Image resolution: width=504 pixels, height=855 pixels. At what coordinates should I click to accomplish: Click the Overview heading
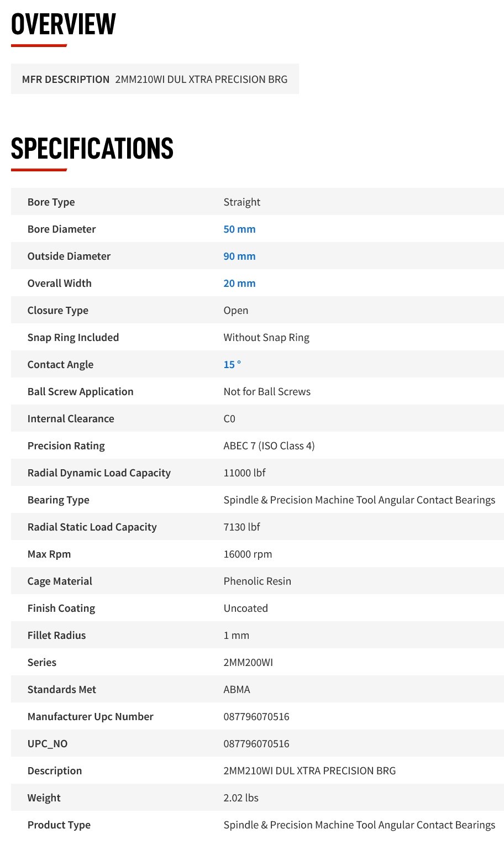(64, 24)
